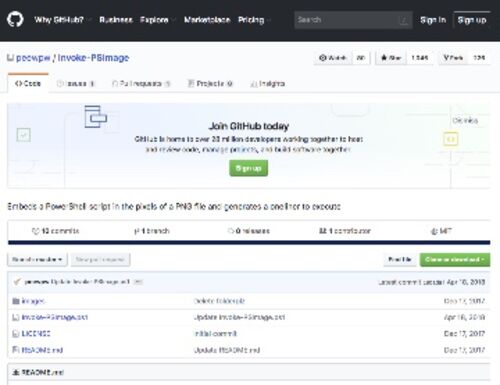Click the commit author avatar

[x=17, y=282]
